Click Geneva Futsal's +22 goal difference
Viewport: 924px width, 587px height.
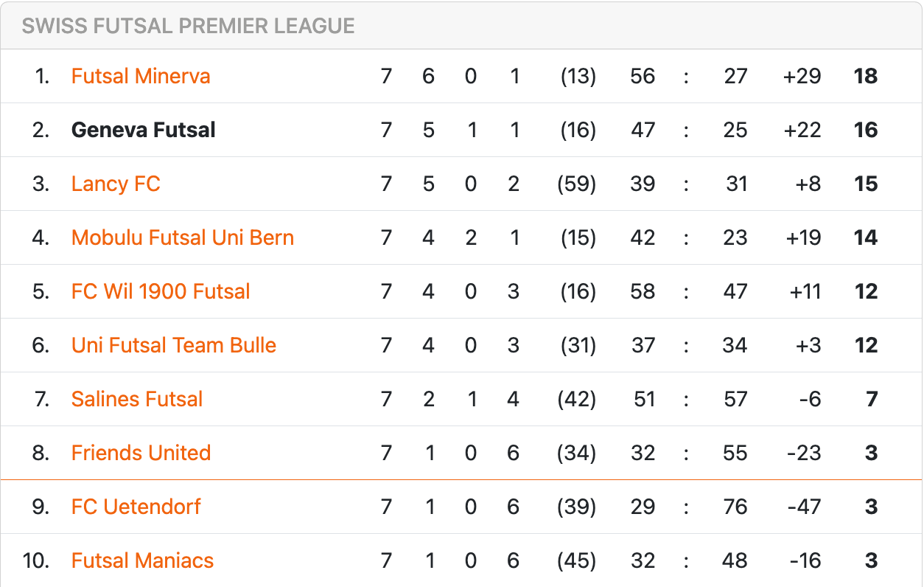coord(802,130)
